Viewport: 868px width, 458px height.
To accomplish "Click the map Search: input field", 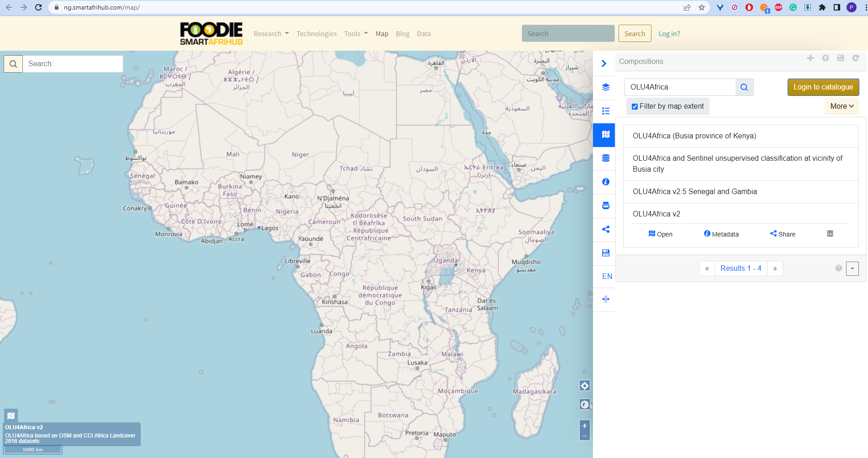I will 73,64.
